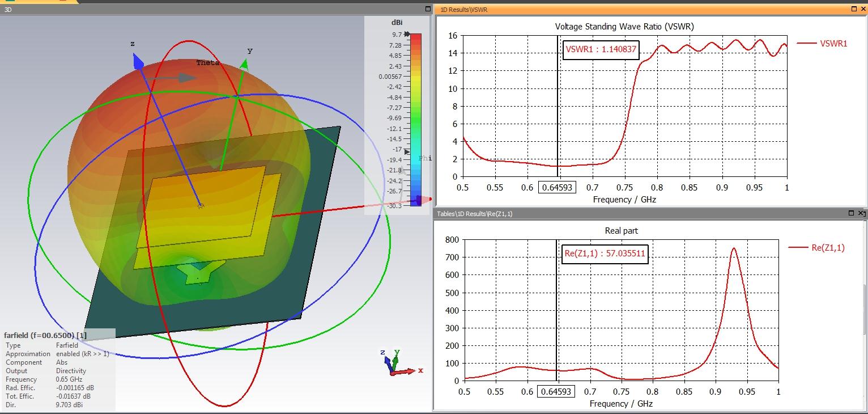This screenshot has width=868, height=414.
Task: Select the VSWR1 : 1.140837 marker label
Action: (601, 49)
